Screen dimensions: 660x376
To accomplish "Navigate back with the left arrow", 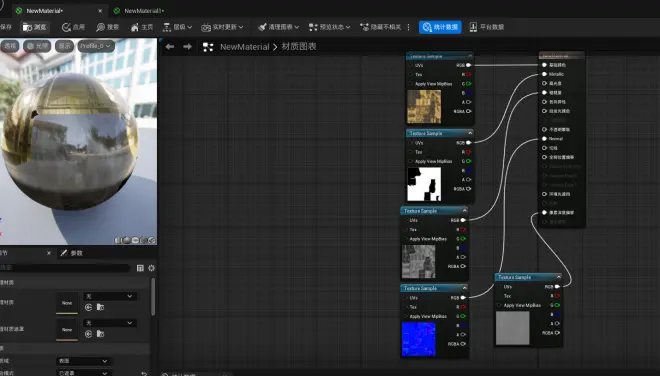I will click(x=170, y=47).
